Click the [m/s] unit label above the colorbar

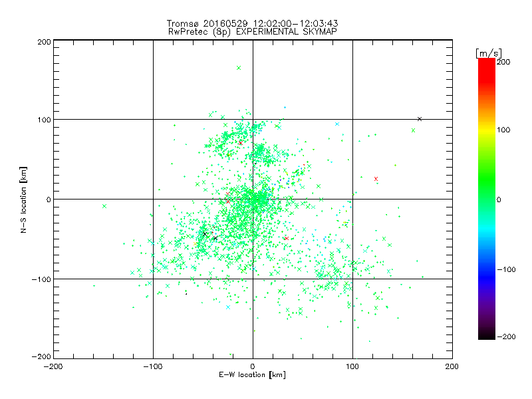(489, 53)
